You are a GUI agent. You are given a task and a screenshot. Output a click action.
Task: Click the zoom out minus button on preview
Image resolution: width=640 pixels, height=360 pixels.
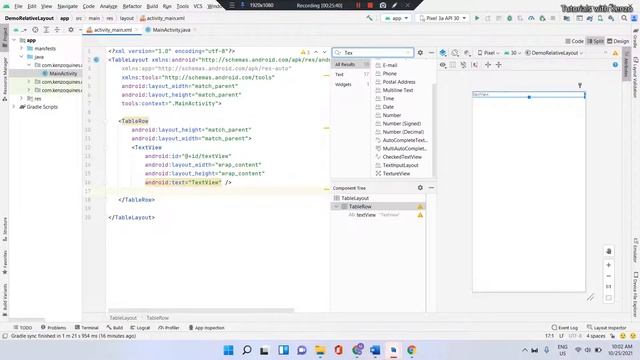pos(609,276)
